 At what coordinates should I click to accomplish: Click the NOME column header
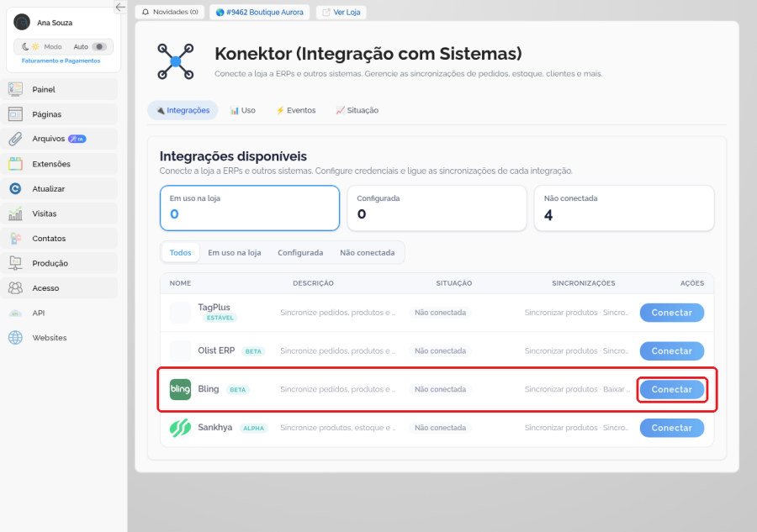[x=180, y=283]
